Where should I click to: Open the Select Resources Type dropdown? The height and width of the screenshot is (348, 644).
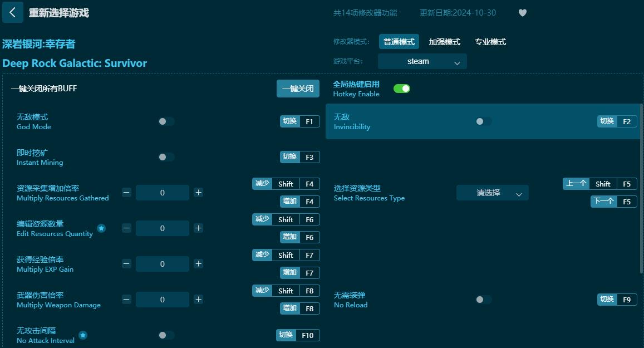click(x=493, y=193)
